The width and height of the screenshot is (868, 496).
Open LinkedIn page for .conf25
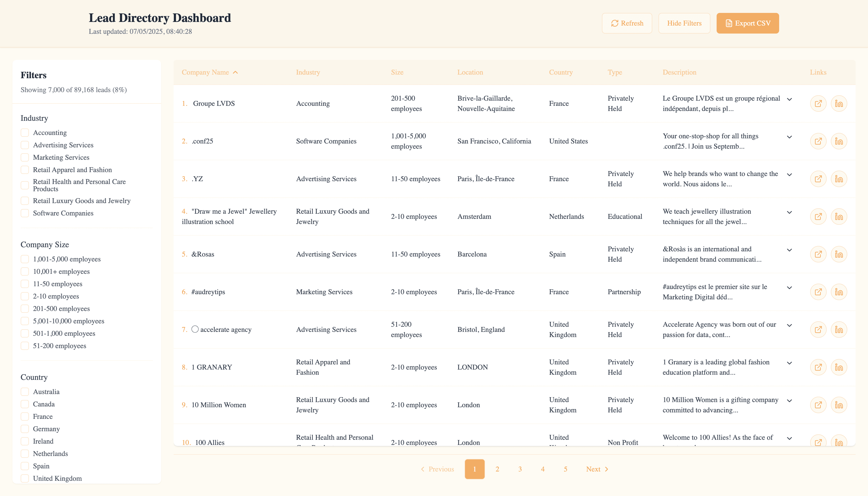[x=839, y=141]
